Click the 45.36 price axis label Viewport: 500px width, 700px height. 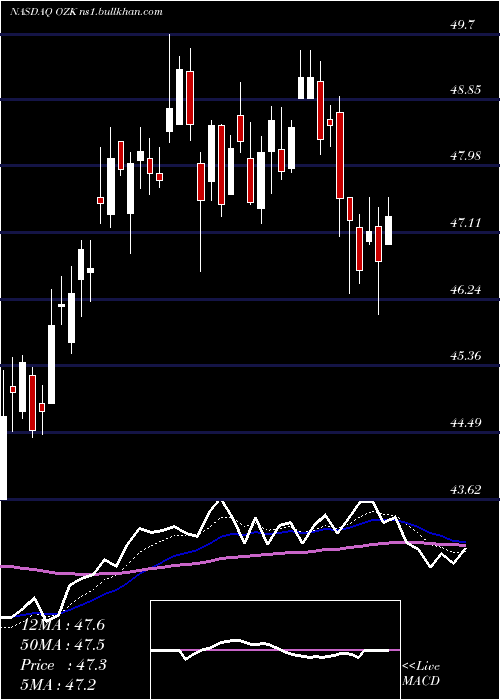click(466, 356)
